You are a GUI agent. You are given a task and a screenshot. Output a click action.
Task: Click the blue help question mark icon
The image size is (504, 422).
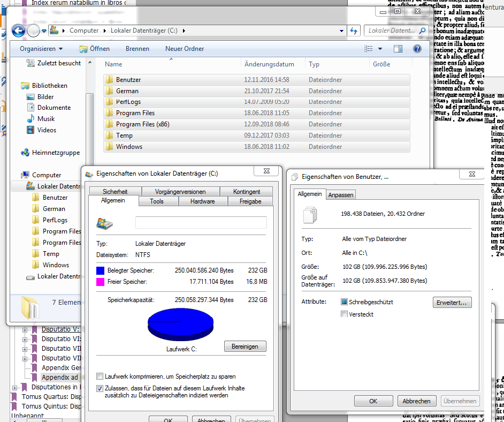(x=417, y=49)
